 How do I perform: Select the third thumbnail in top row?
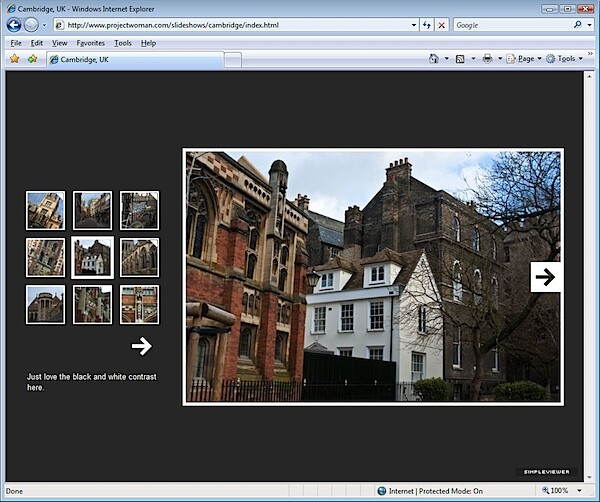click(x=139, y=210)
